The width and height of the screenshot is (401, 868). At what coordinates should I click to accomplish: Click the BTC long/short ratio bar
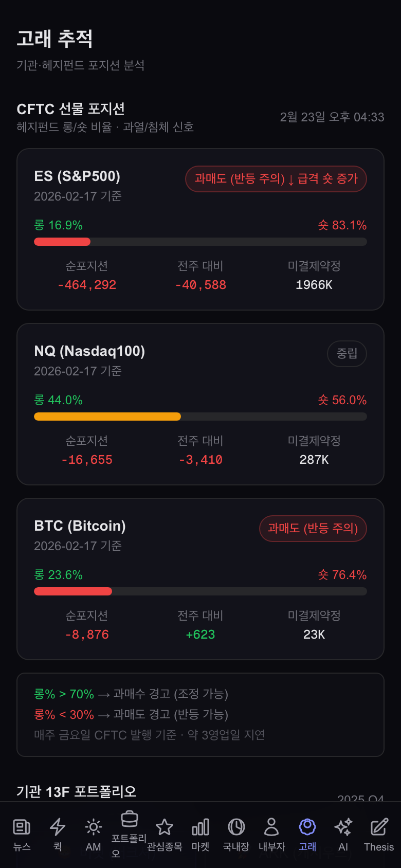coord(200,591)
